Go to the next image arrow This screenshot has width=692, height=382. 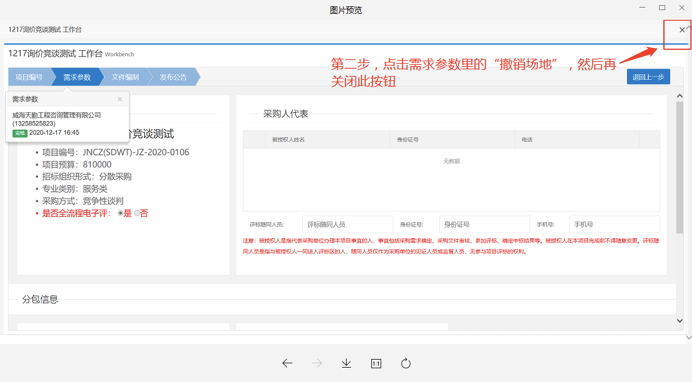pyautogui.click(x=317, y=363)
